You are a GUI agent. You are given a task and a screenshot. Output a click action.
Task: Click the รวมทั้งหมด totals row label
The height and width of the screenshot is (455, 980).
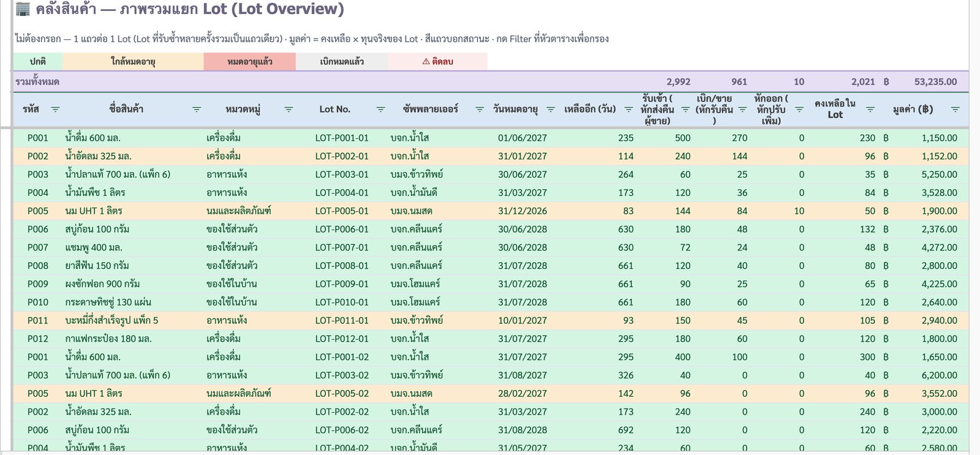38,82
